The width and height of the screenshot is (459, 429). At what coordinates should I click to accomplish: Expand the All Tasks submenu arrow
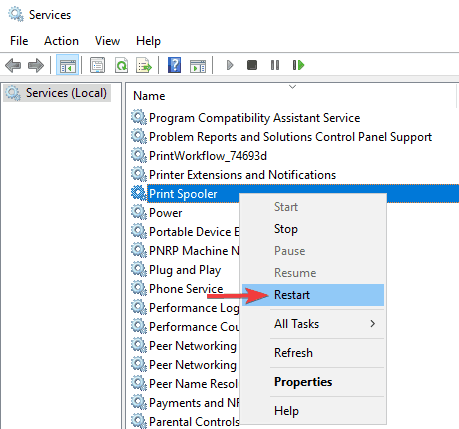[373, 324]
